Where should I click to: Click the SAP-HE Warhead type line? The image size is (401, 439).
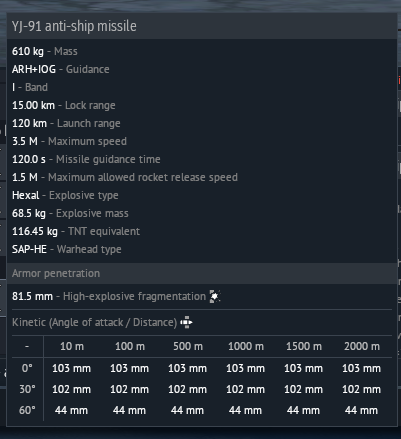67,249
